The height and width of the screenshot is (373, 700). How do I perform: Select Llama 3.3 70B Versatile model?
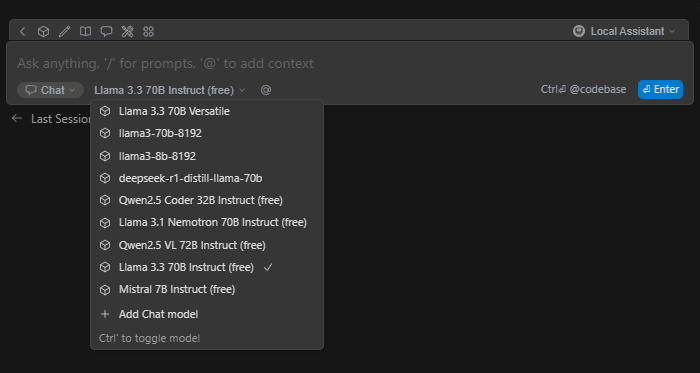pyautogui.click(x=207, y=111)
